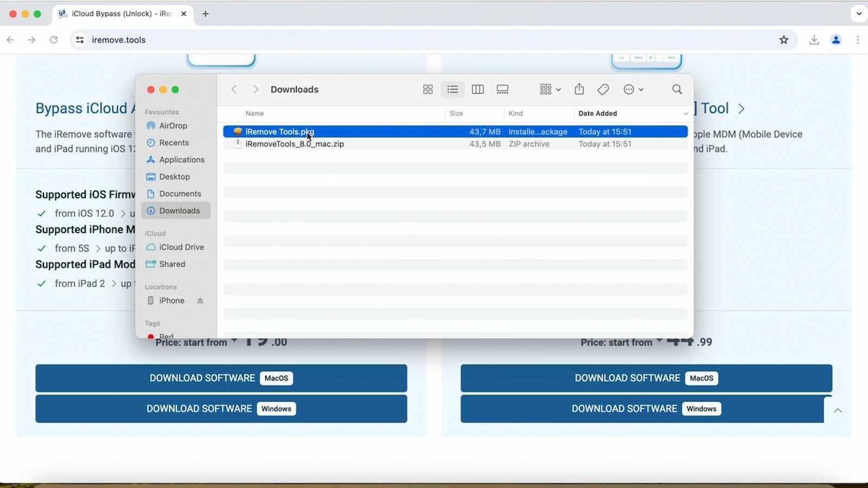Screen dimensions: 868x488
Task: Go back in Finder navigation
Action: click(234, 89)
